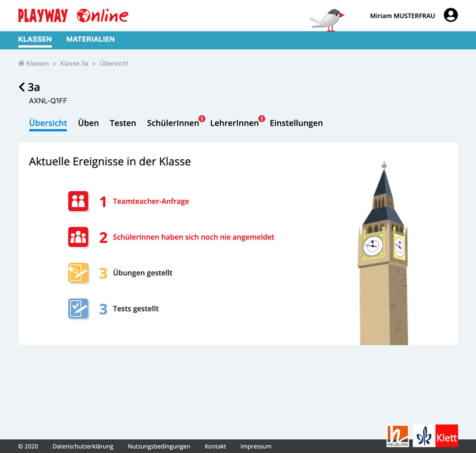
Task: Open the Kontakt footer link
Action: 215,446
